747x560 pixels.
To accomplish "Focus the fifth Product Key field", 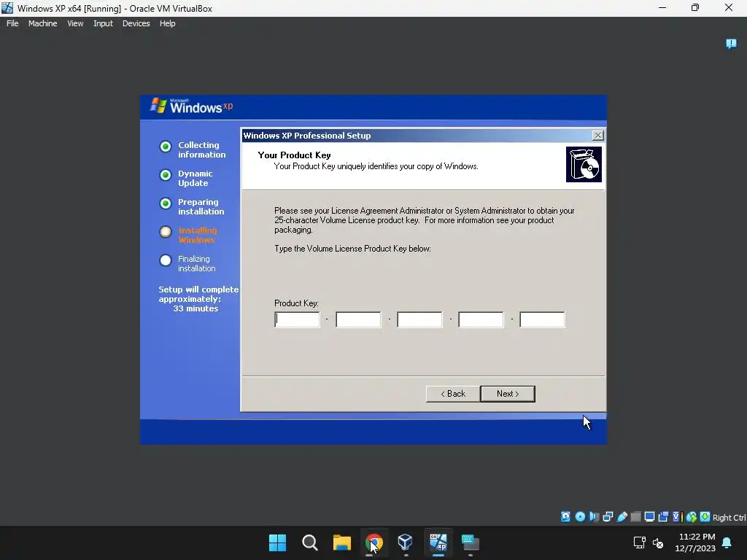I will tap(542, 319).
